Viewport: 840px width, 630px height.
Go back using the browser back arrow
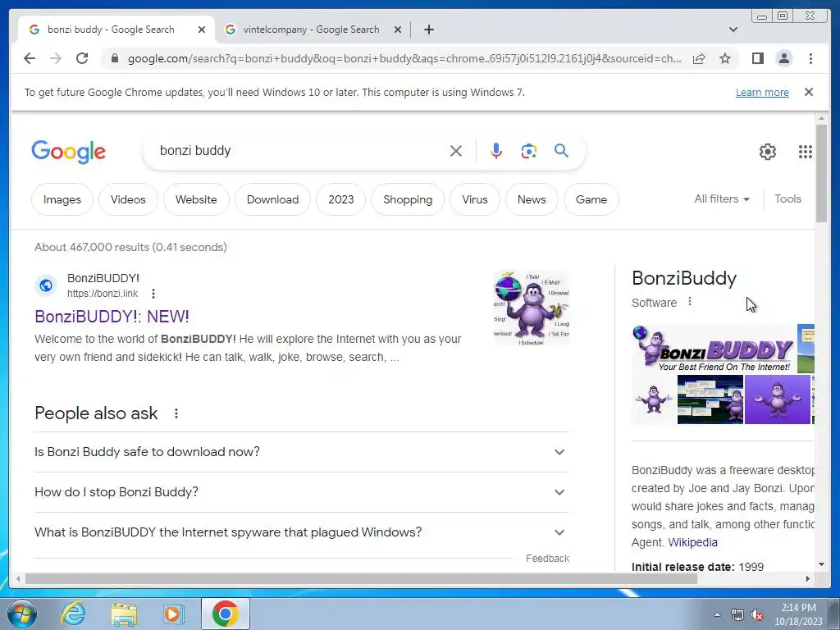30,58
